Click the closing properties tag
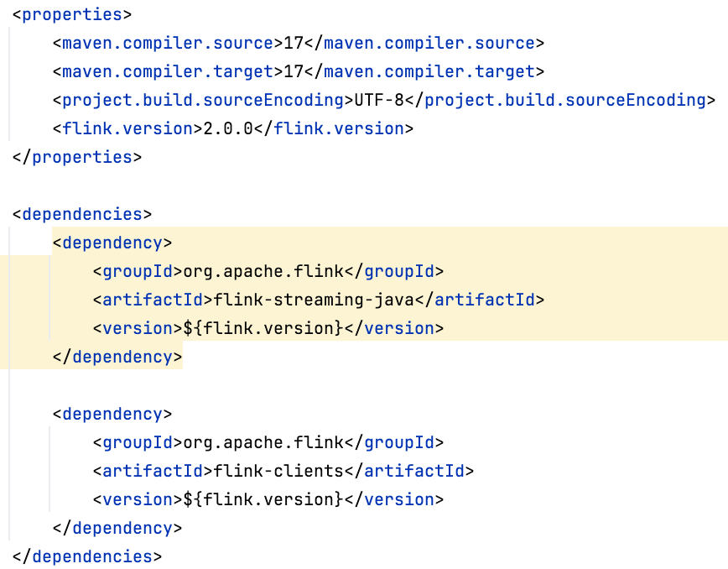This screenshot has width=728, height=569. pyautogui.click(x=77, y=157)
